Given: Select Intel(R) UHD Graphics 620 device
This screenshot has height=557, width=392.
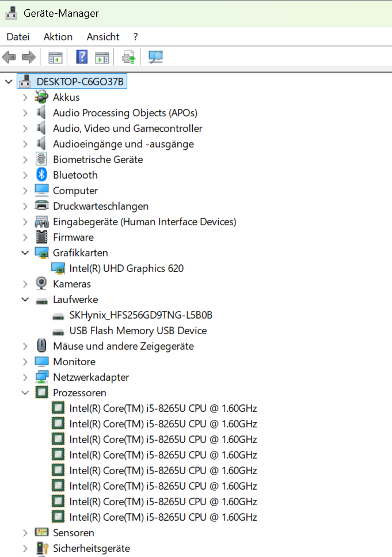Looking at the screenshot, I should pyautogui.click(x=127, y=268).
